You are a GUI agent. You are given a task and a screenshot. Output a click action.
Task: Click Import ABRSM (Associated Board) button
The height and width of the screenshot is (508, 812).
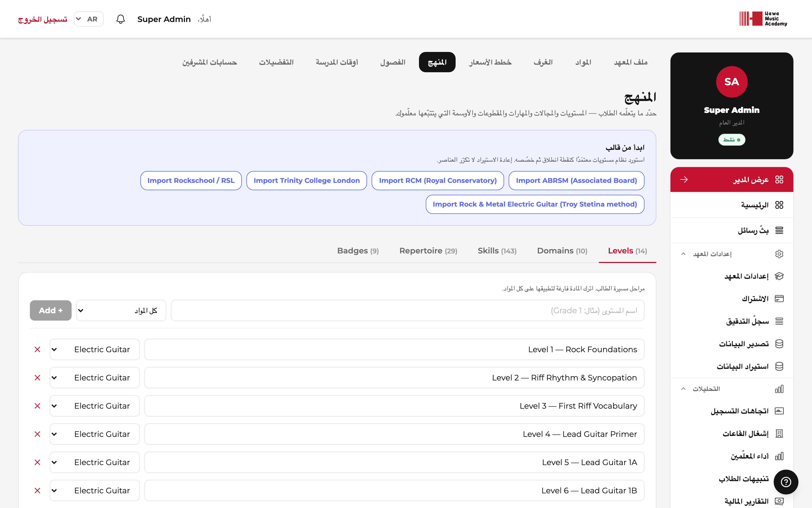[577, 180]
